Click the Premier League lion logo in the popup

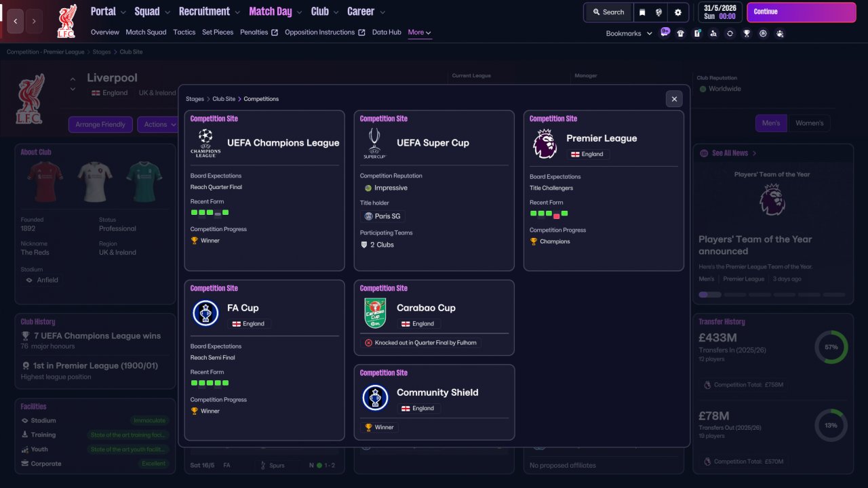click(545, 144)
